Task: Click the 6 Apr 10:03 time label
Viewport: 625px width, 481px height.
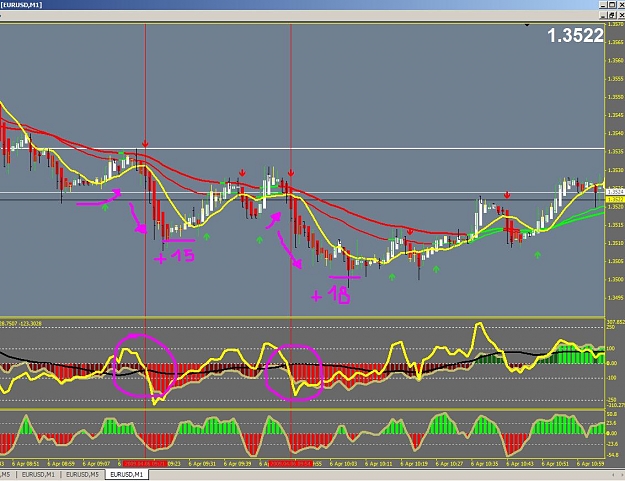Action: [344, 464]
